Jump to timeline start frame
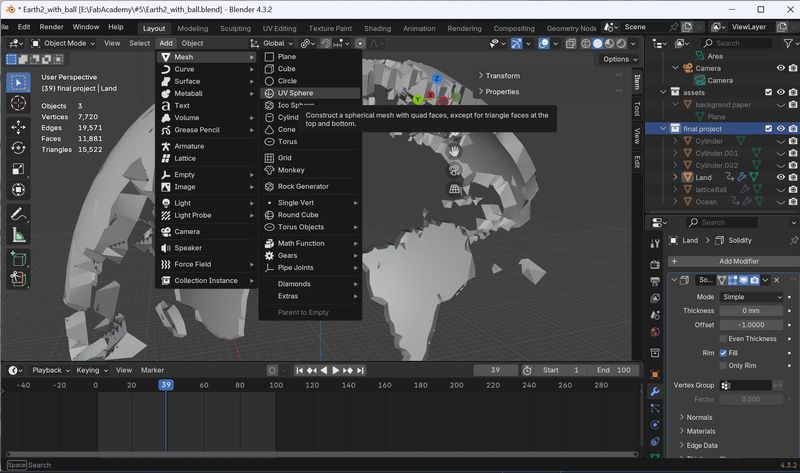 [299, 370]
